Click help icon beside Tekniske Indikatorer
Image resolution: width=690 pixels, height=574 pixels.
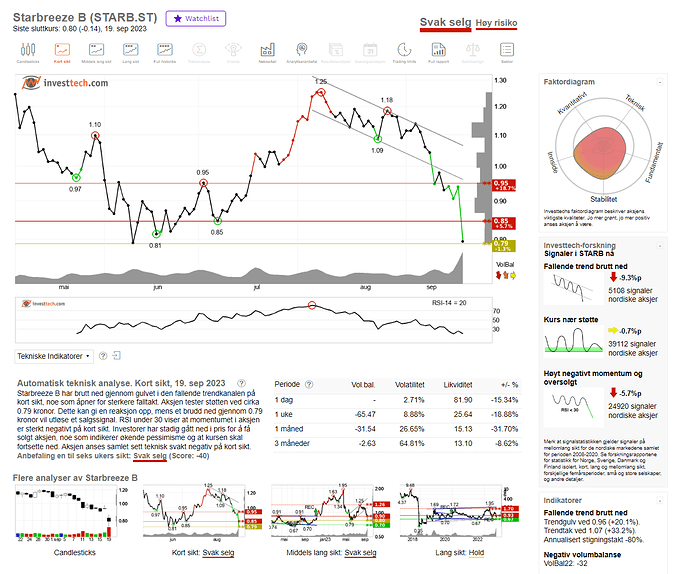(x=103, y=356)
